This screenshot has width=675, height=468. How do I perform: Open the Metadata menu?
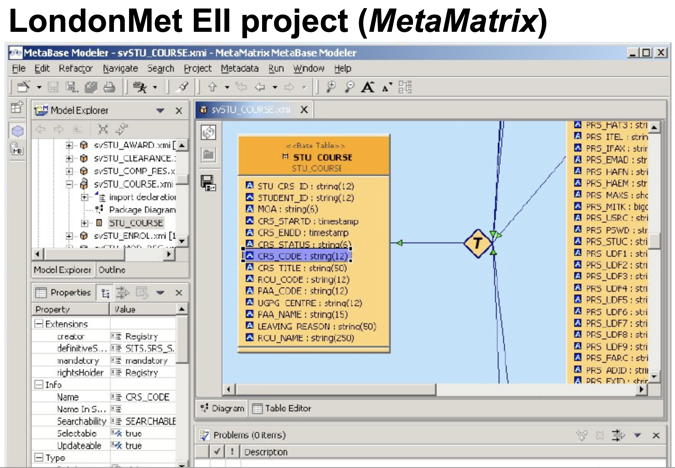click(239, 68)
